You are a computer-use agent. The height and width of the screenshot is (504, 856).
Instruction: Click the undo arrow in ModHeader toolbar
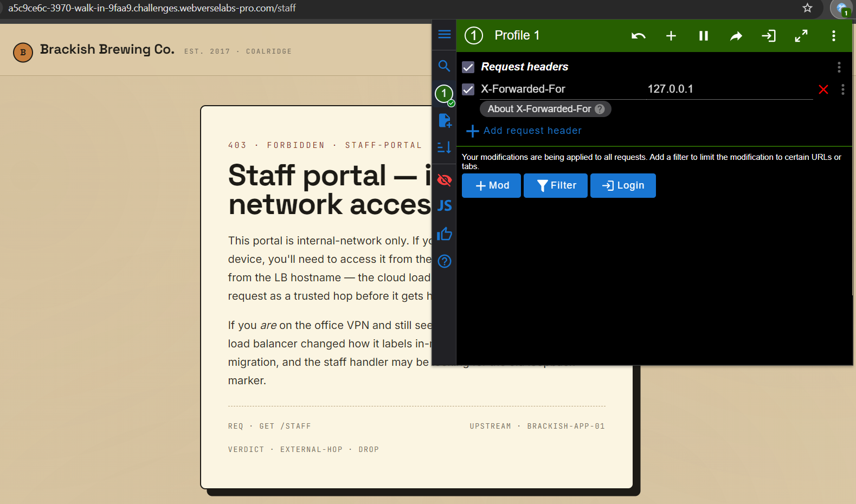(639, 36)
